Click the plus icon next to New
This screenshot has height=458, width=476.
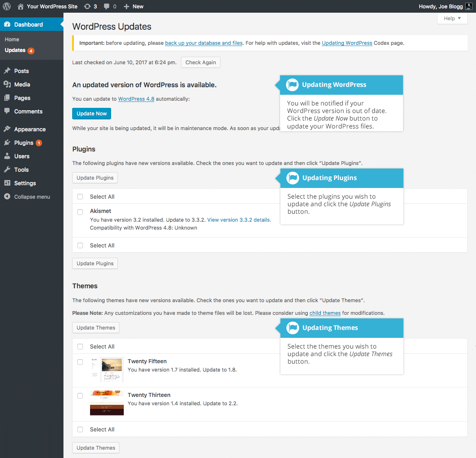127,6
